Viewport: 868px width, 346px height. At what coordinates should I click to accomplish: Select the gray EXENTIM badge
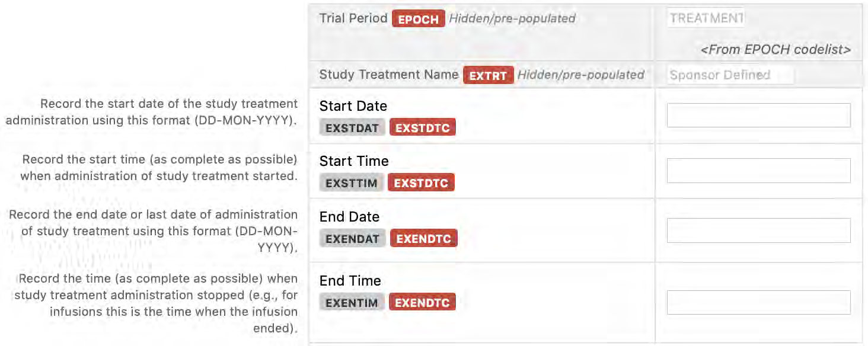coord(352,303)
